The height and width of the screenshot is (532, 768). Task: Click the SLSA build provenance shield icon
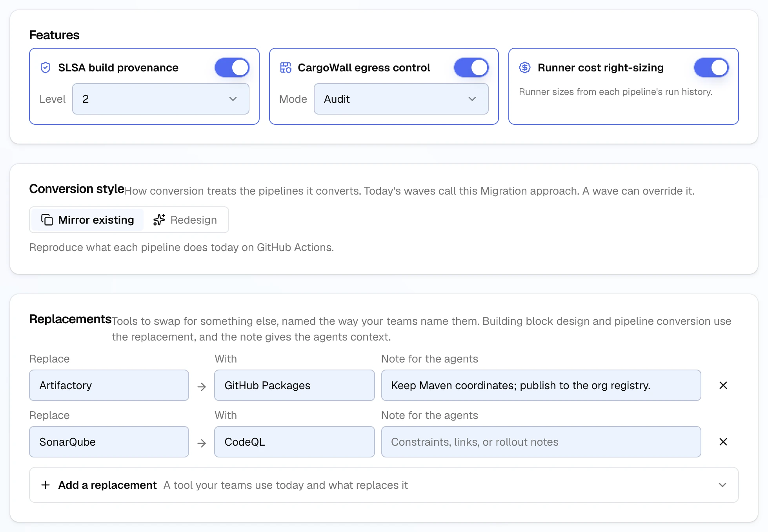[x=45, y=68]
